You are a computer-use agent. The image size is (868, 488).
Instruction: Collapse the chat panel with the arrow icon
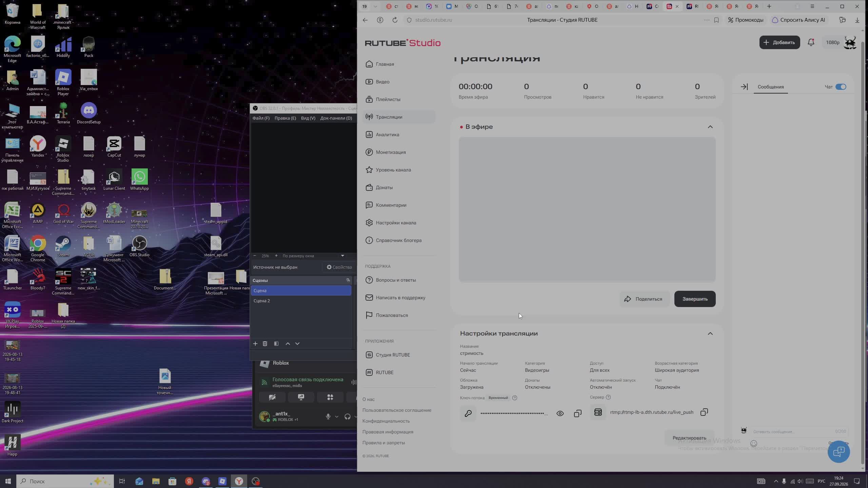pos(744,87)
